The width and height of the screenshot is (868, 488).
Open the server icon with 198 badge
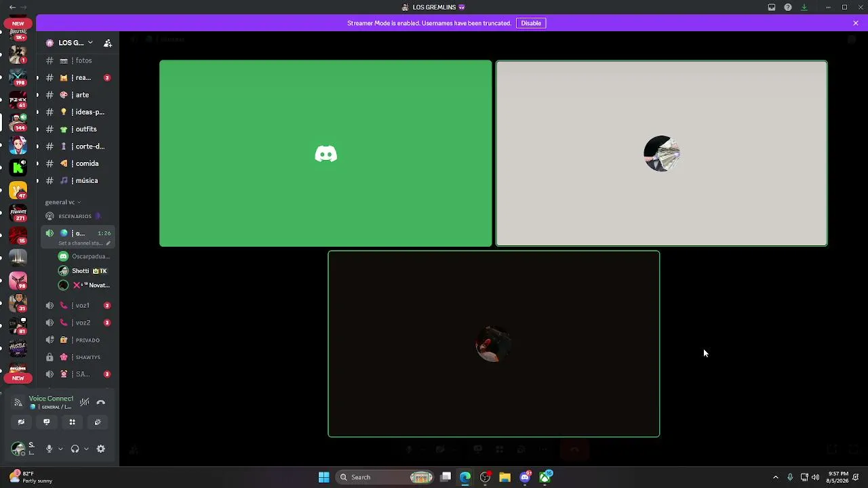tap(18, 77)
